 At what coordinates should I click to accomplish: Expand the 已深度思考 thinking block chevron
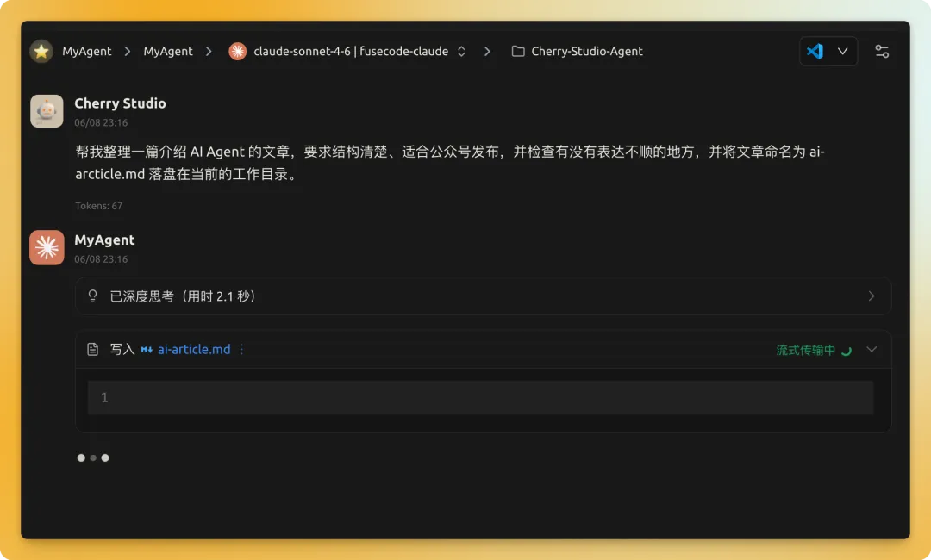(x=871, y=296)
